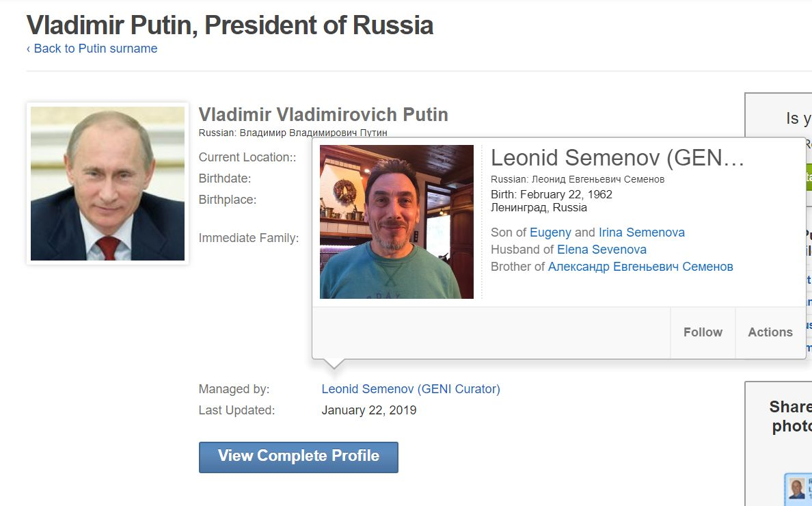Open wife Elena Sevenova's profile link
Viewport: 812px width, 506px height.
click(x=601, y=250)
